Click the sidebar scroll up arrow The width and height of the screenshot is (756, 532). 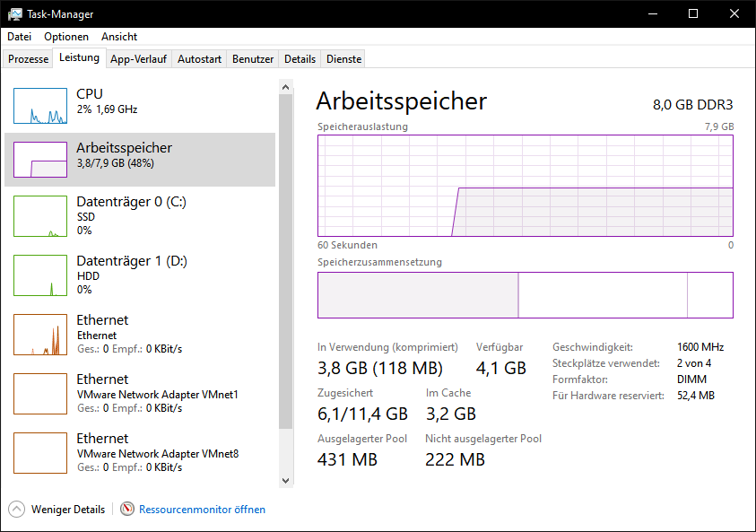[286, 87]
